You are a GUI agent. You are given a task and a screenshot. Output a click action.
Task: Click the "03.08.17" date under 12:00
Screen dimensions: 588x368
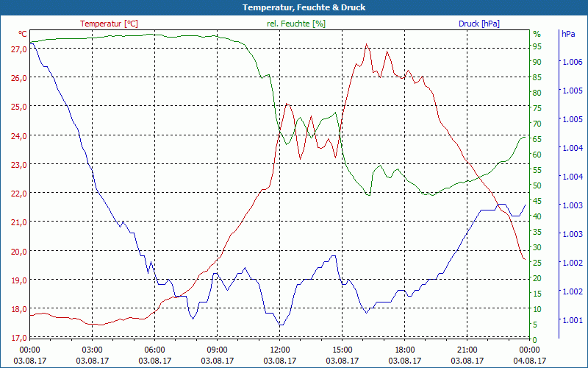[280, 361]
